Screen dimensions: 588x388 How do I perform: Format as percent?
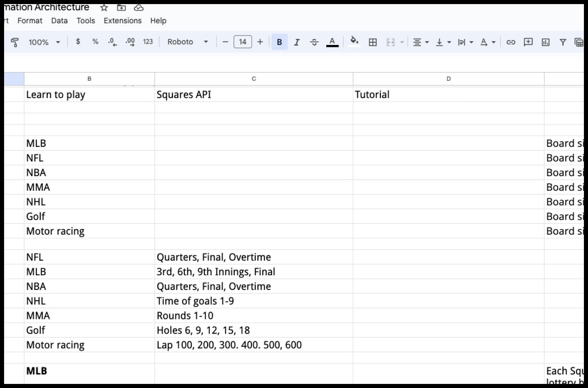pos(95,42)
